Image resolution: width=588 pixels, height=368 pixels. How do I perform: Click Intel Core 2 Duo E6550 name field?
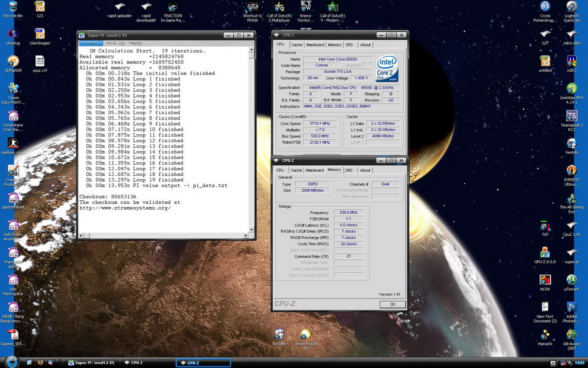click(338, 59)
